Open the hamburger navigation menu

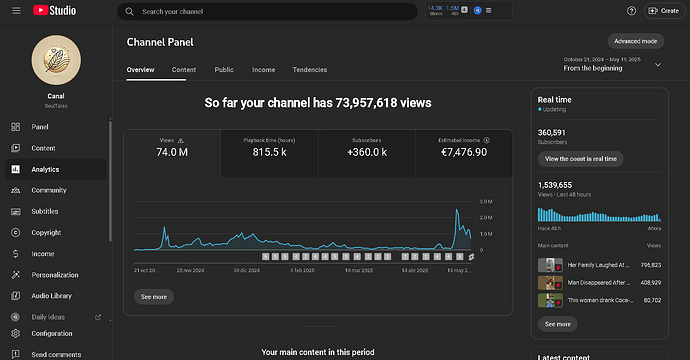click(x=16, y=11)
